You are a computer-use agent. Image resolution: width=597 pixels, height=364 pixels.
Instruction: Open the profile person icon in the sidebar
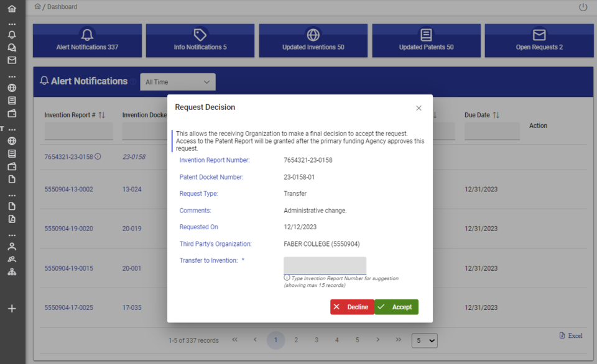pyautogui.click(x=12, y=246)
